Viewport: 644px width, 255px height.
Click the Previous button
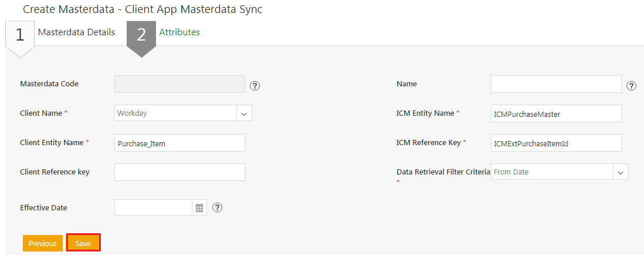(43, 243)
